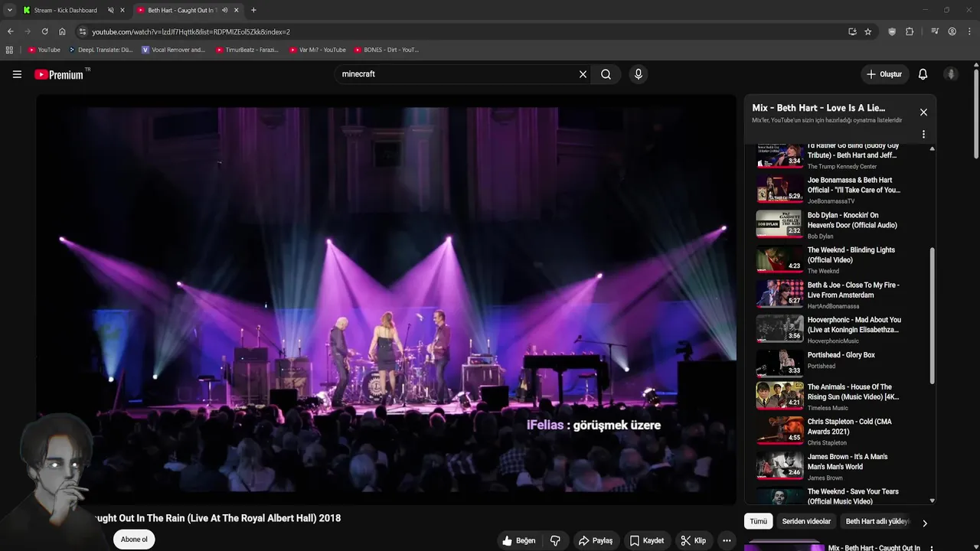
Task: Dislike the video with thumbs-down
Action: 555,540
